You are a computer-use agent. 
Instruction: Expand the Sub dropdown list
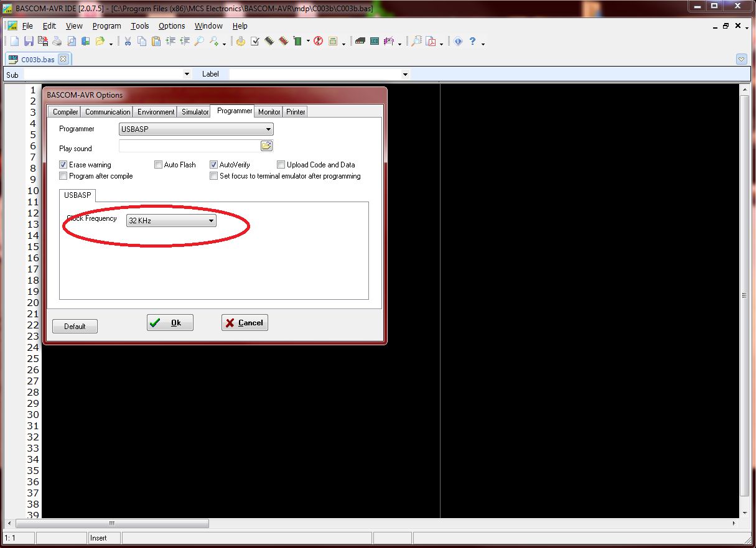point(187,74)
